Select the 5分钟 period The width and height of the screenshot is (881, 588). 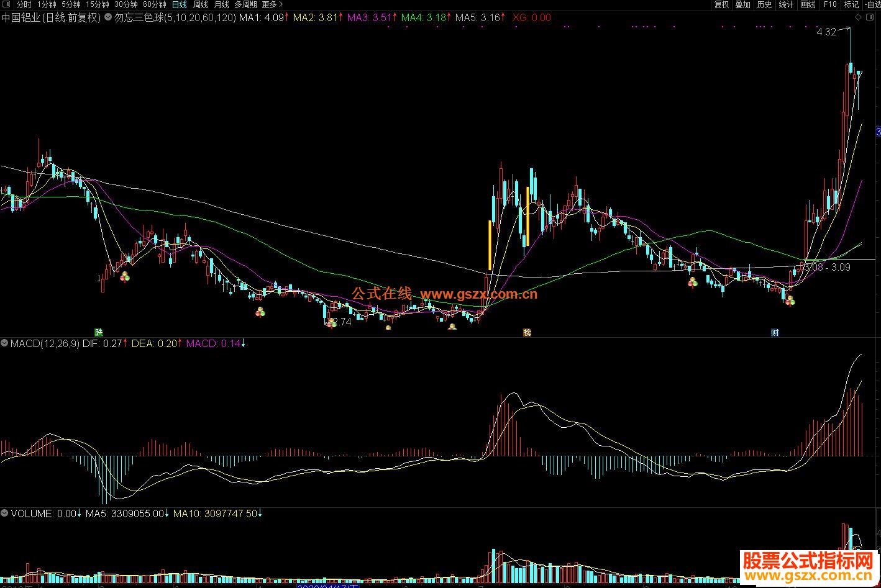(x=71, y=4)
